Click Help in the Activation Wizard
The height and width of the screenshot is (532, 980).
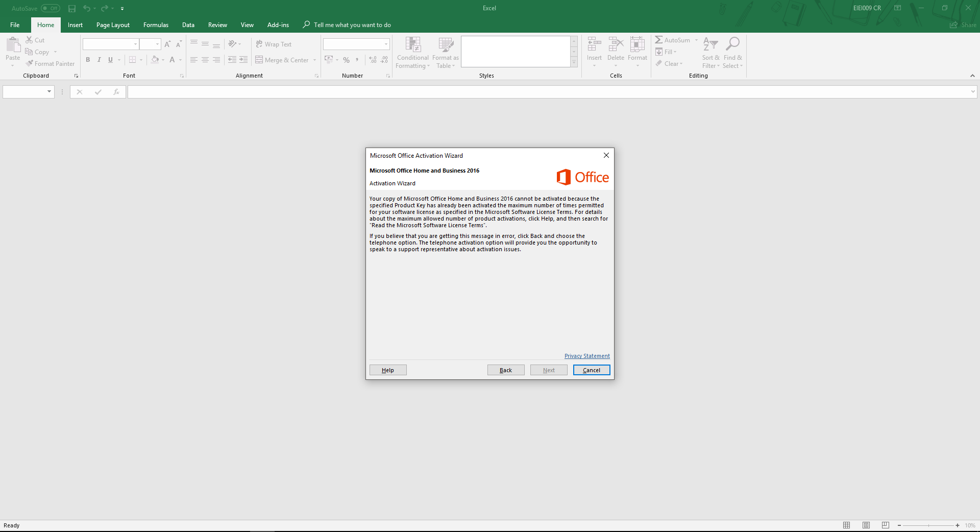click(x=388, y=370)
